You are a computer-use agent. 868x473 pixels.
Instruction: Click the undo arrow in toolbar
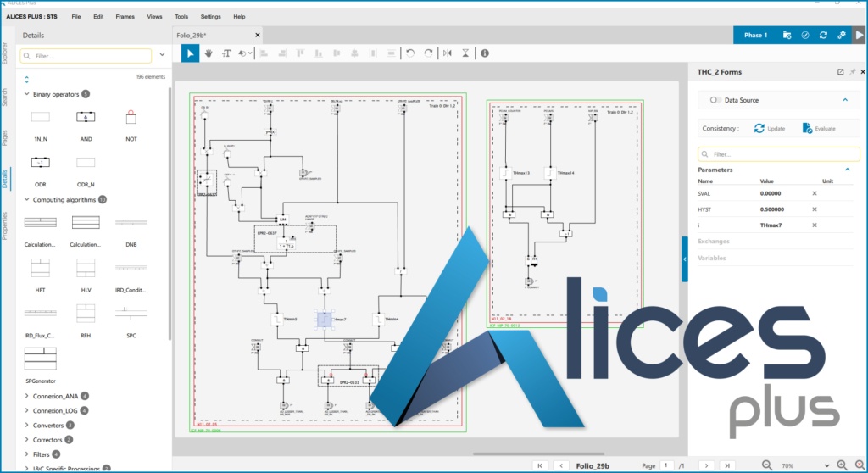coord(410,53)
